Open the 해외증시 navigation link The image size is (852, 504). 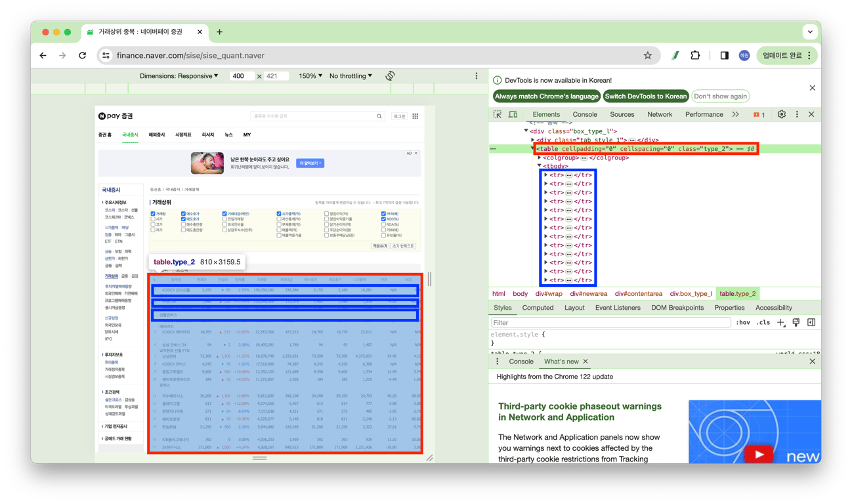pos(157,135)
